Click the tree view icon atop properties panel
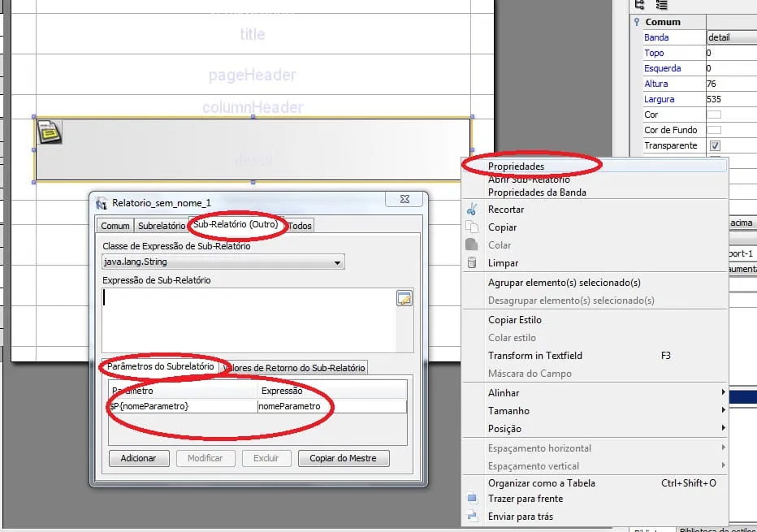 click(x=640, y=5)
